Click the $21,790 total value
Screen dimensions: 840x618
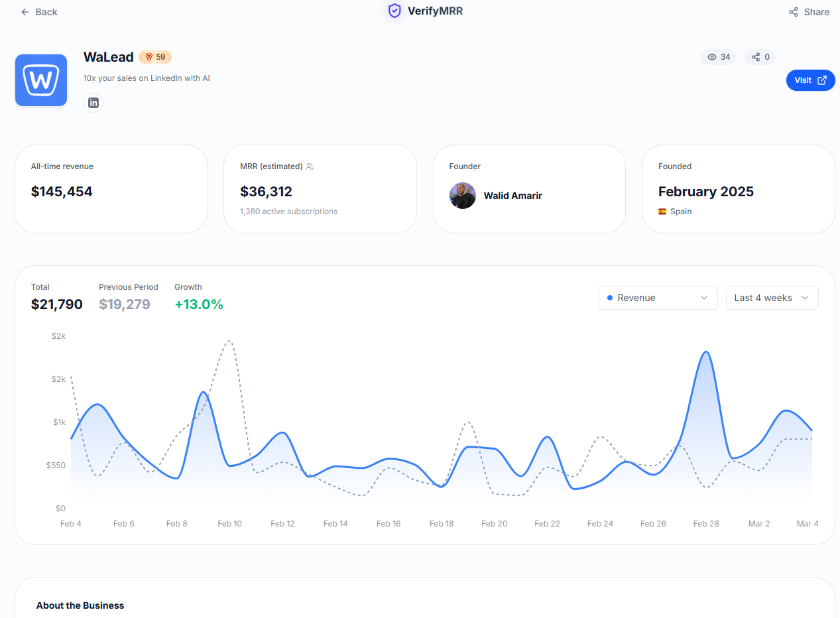57,304
